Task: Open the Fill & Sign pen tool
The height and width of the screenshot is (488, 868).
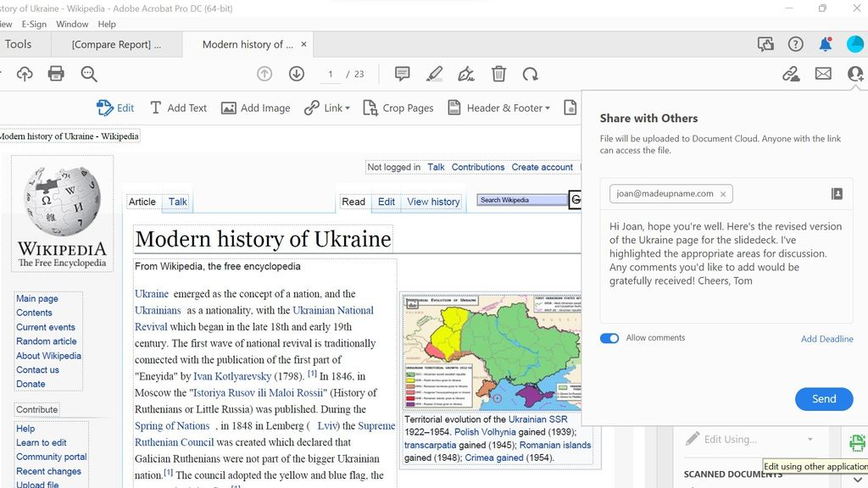Action: pos(465,74)
